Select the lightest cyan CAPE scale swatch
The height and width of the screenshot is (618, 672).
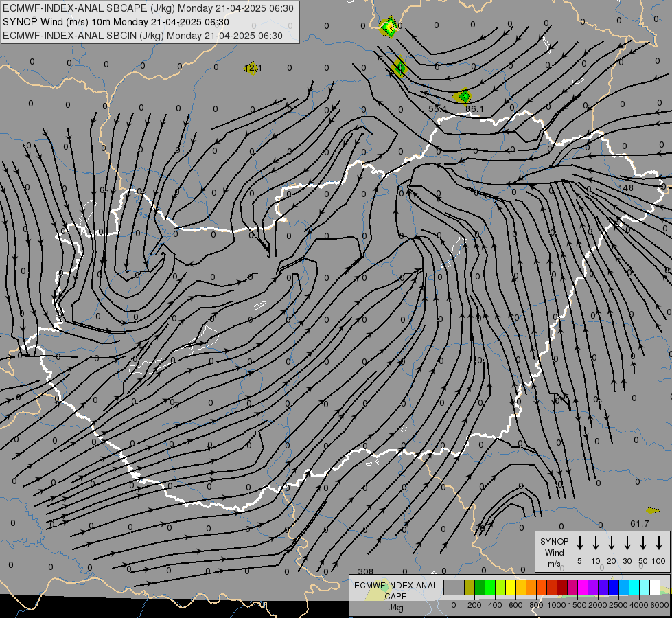coord(645,588)
